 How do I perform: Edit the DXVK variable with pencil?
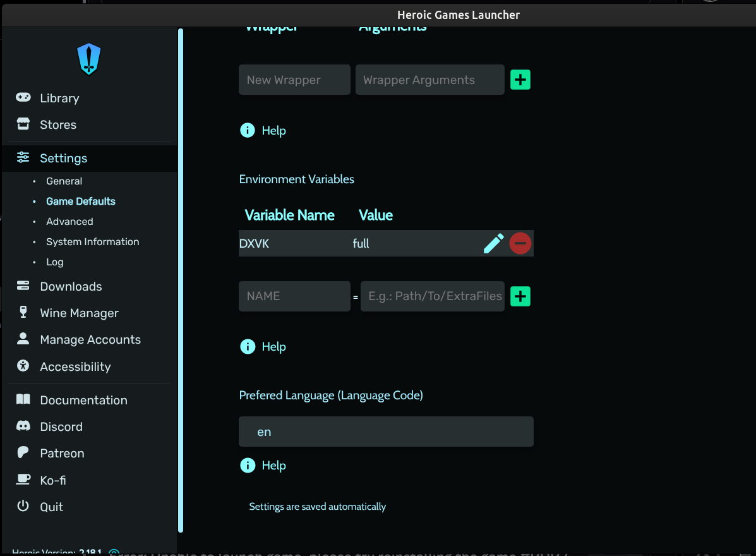(x=494, y=243)
